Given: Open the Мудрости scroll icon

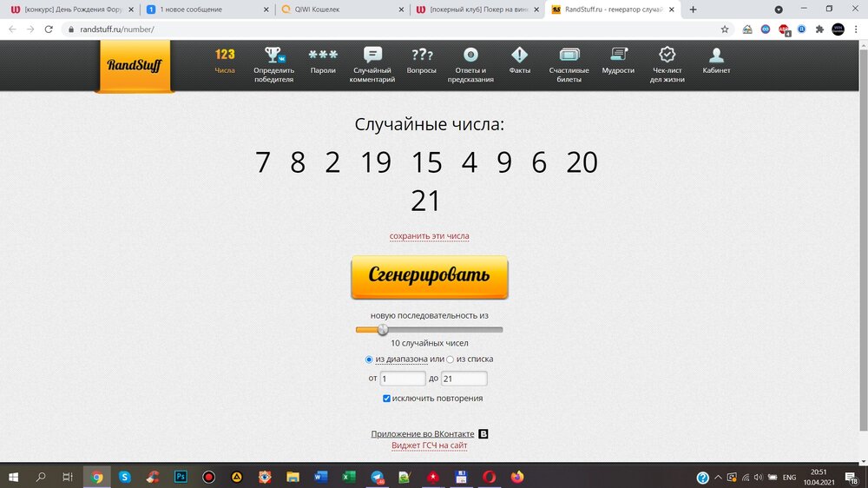Looking at the screenshot, I should 618,56.
